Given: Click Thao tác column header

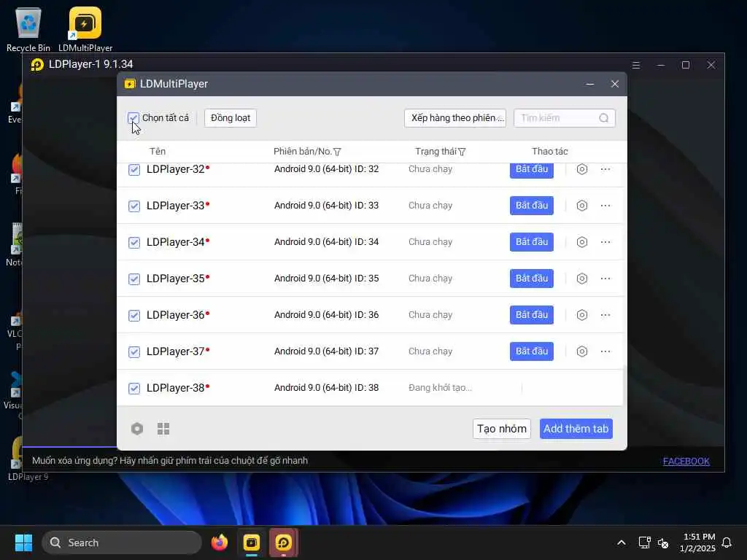Looking at the screenshot, I should (x=550, y=152).
